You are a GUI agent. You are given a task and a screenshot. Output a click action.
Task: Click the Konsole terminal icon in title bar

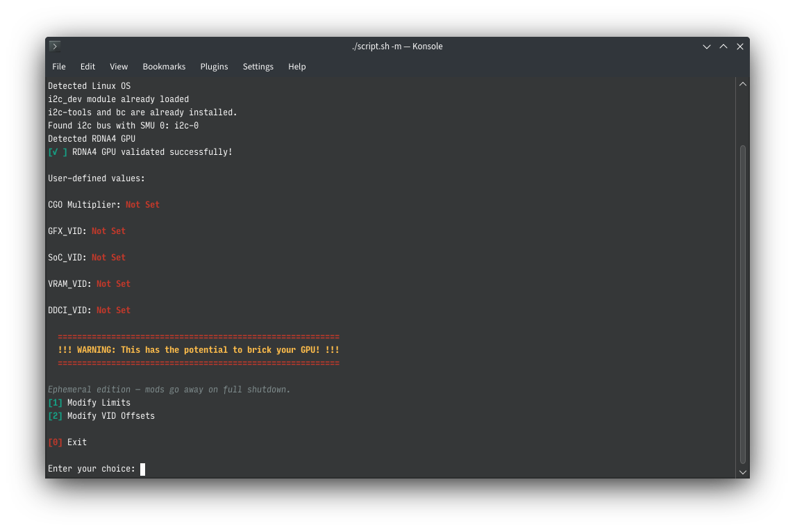coord(55,46)
